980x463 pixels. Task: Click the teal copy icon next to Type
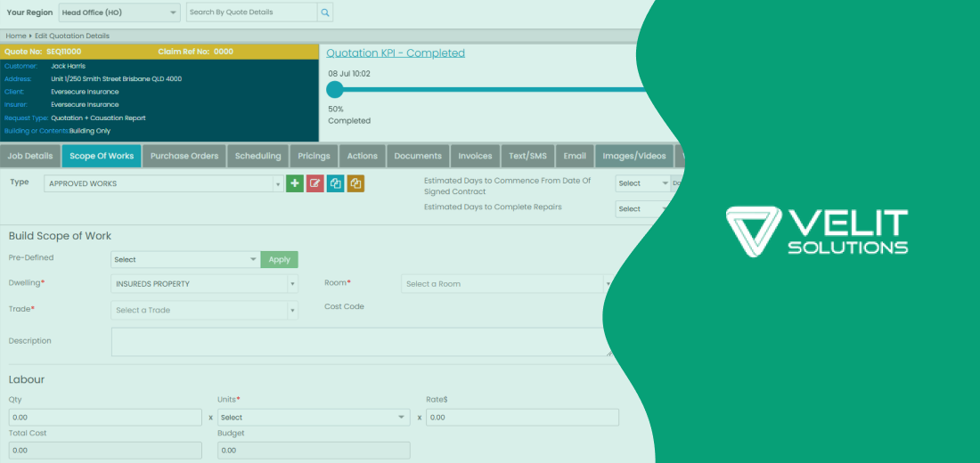click(335, 183)
